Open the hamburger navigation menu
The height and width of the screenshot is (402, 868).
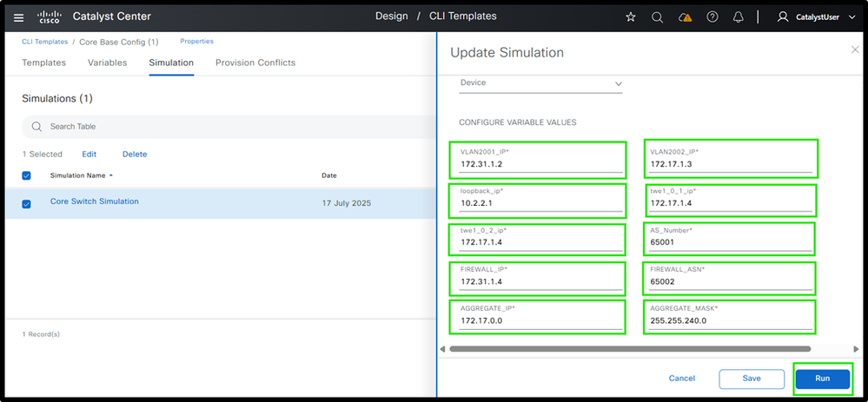click(x=19, y=17)
